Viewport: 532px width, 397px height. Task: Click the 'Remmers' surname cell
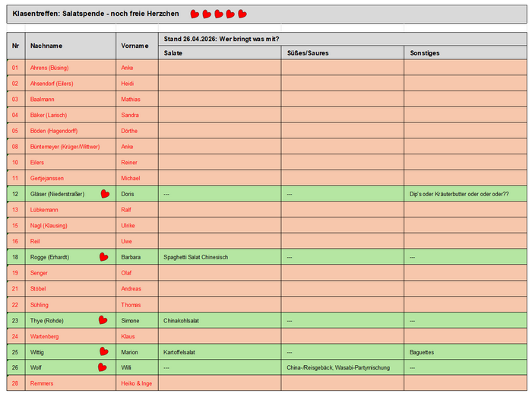click(x=70, y=383)
